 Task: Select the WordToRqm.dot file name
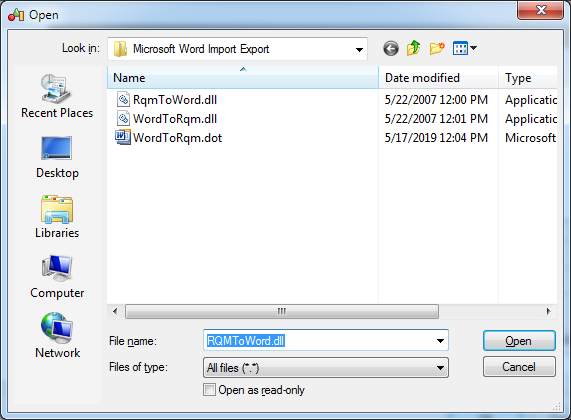pyautogui.click(x=177, y=138)
